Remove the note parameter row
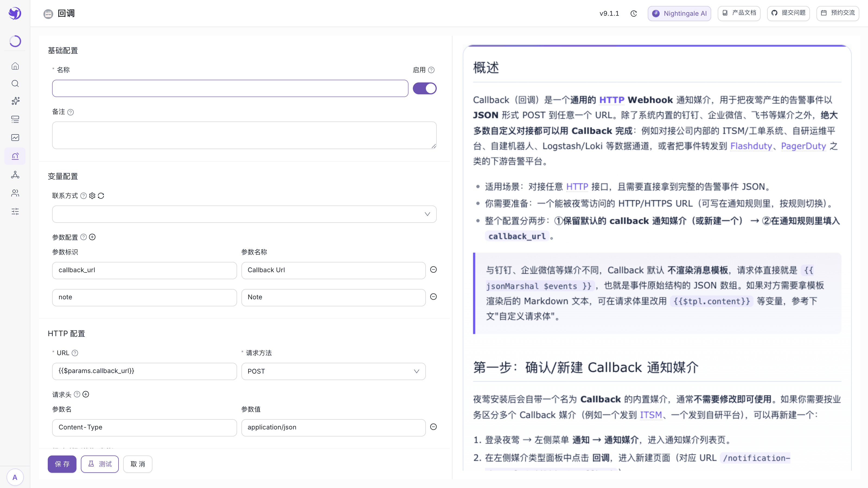Screen dimensions: 868x488 tap(433, 297)
